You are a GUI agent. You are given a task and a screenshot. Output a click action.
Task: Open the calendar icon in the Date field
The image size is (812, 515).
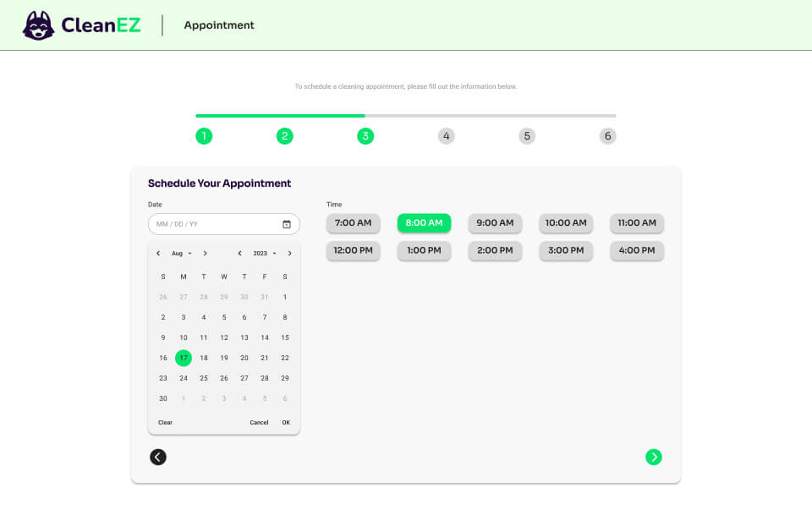point(288,223)
